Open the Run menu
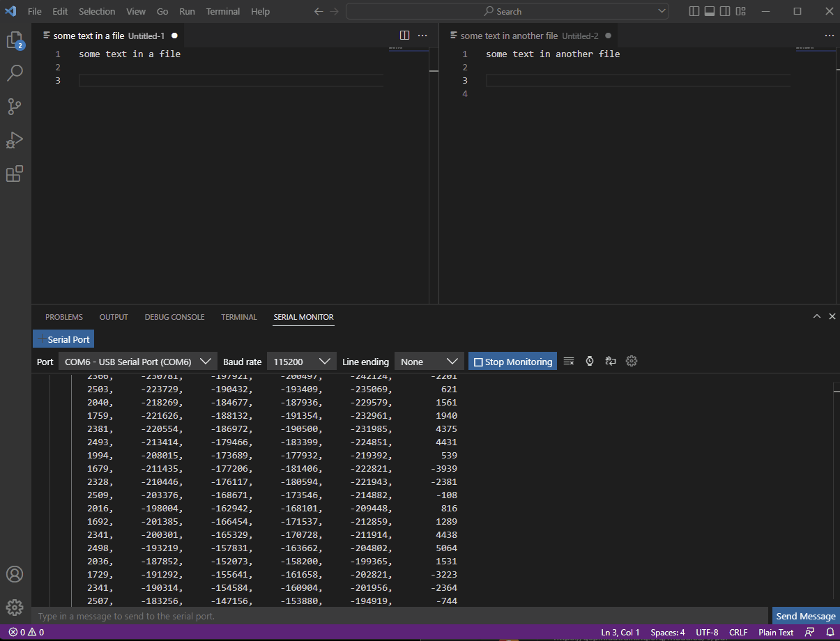The width and height of the screenshot is (840, 641). point(187,11)
